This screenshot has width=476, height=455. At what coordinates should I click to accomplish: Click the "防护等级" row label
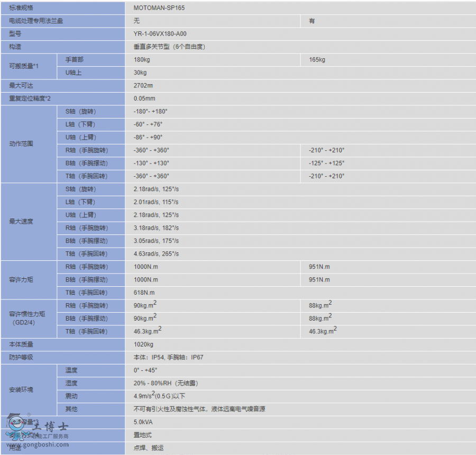21,357
